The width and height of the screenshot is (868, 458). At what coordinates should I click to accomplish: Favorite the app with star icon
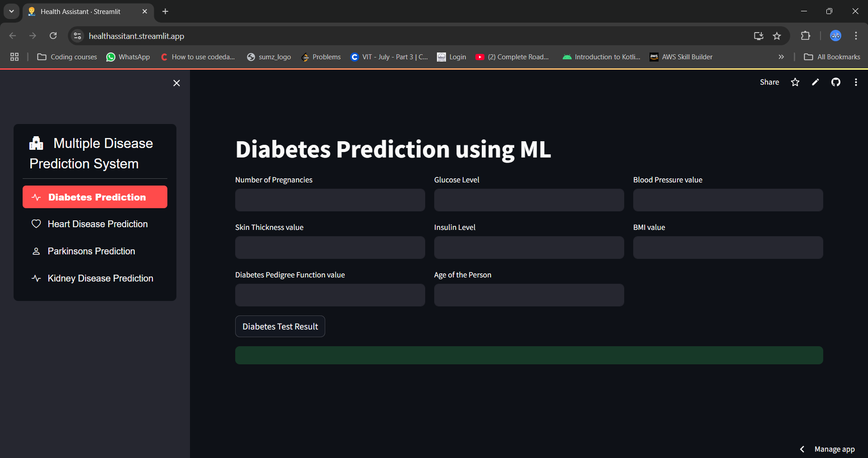tap(795, 82)
